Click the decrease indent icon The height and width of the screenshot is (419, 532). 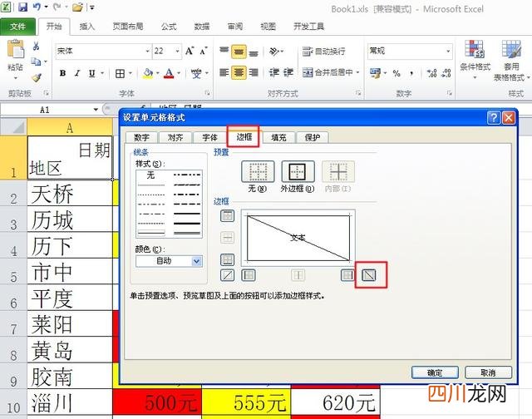[273, 72]
